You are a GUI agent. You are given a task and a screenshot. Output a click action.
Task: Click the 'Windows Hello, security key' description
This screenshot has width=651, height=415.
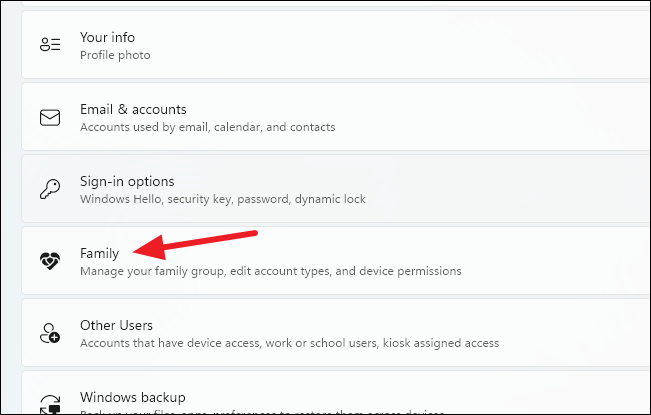click(223, 199)
